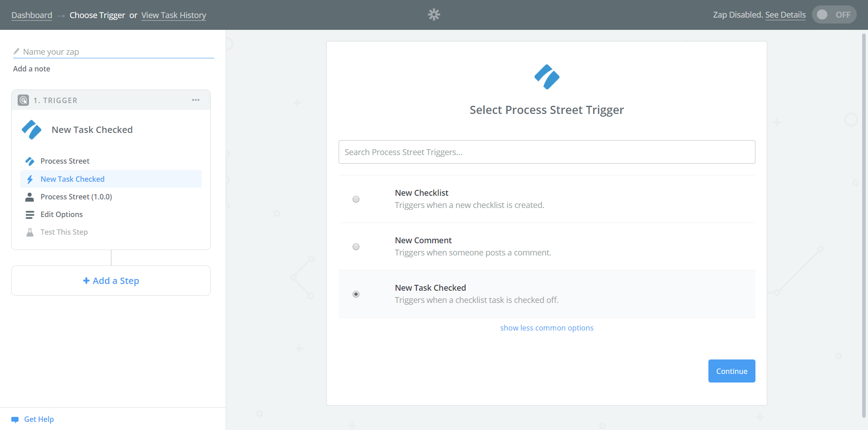Viewport: 868px width, 430px height.
Task: Collapse triggers with show less common options
Action: (547, 327)
